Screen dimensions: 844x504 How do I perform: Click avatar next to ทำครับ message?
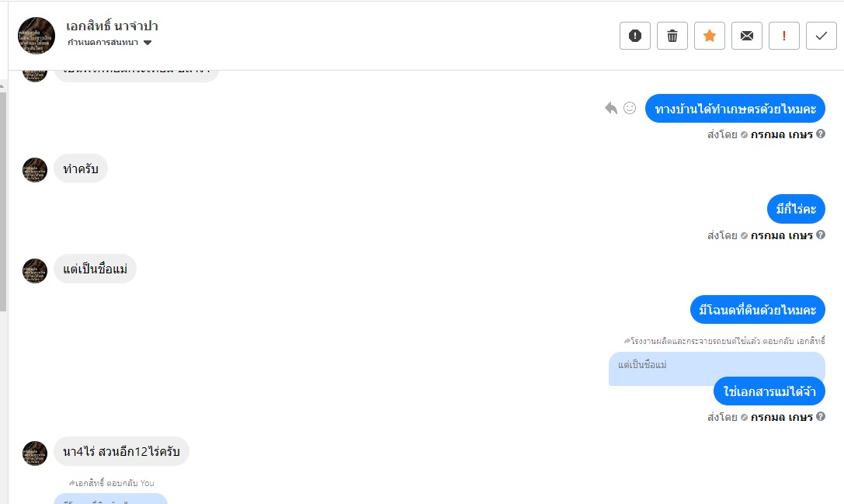pos(35,170)
